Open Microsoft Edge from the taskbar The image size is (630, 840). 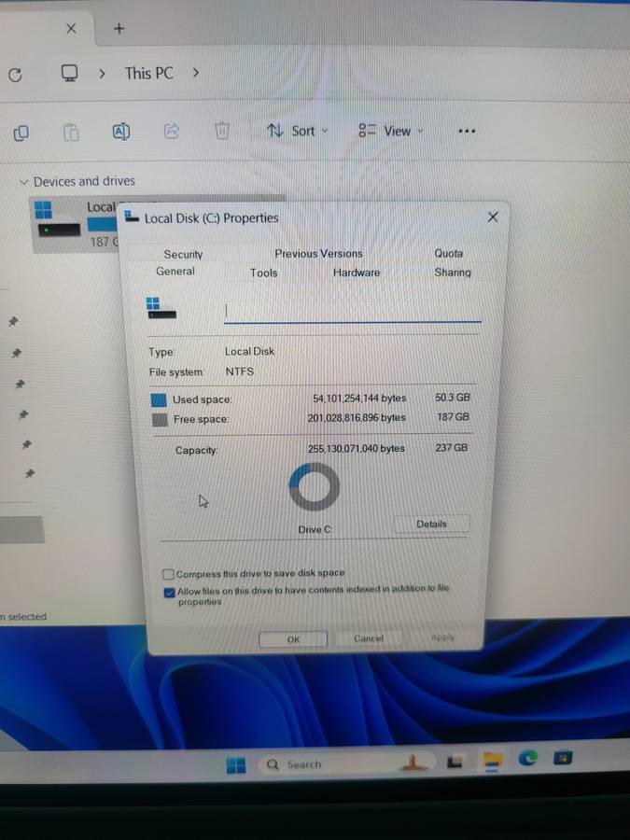(527, 758)
